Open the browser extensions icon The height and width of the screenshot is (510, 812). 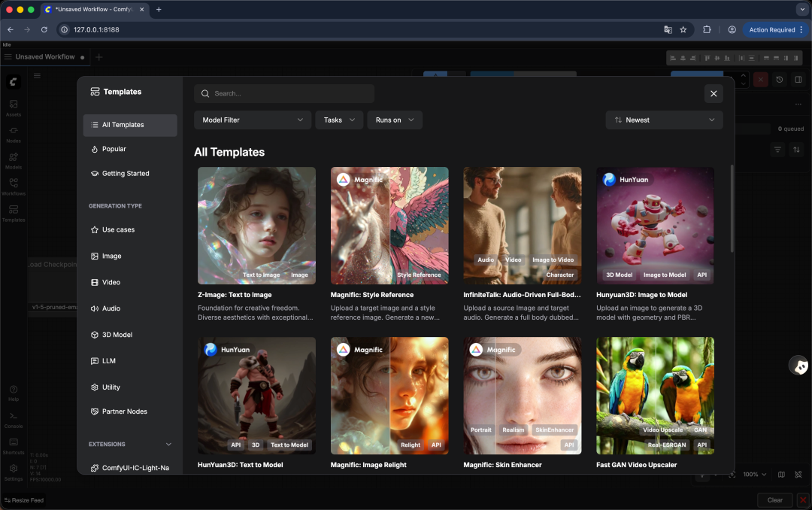(x=706, y=29)
